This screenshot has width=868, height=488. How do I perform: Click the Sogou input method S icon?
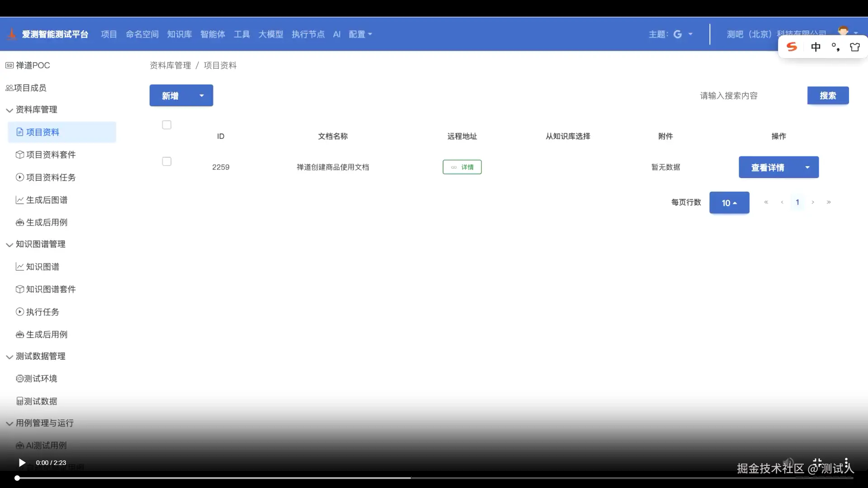pyautogui.click(x=792, y=47)
